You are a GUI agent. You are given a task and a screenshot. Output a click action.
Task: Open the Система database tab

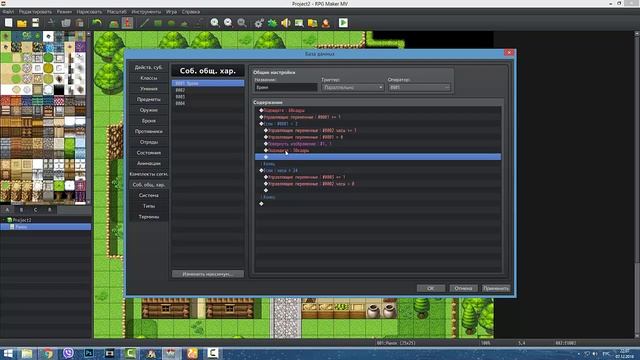(x=149, y=195)
